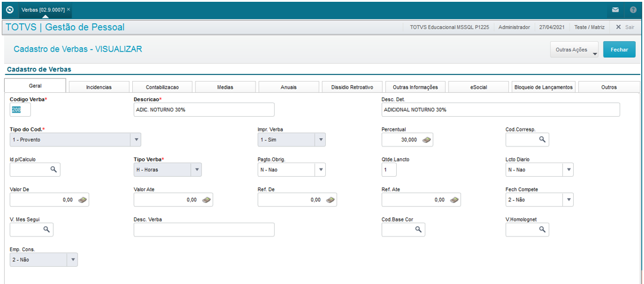Click the Codigo Verba field showing 208

(x=20, y=110)
